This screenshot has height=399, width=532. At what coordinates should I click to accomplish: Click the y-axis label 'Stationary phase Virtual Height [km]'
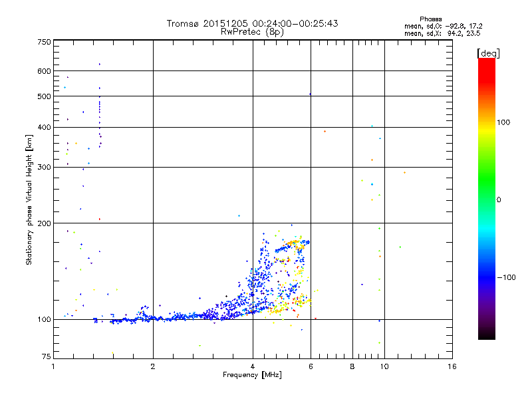[29, 199]
